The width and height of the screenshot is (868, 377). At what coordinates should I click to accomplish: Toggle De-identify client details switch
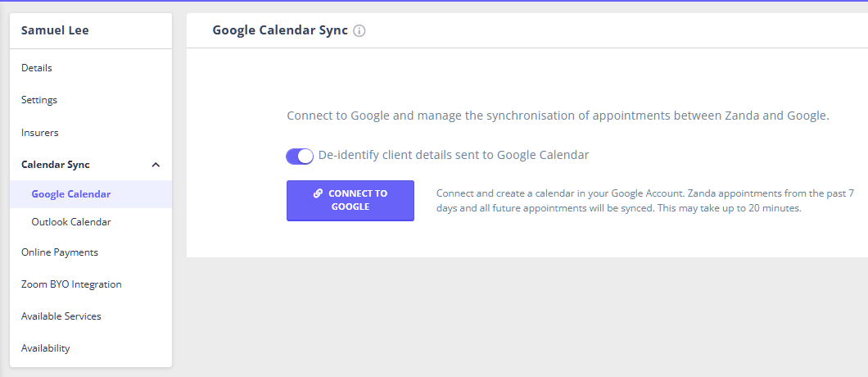click(300, 156)
